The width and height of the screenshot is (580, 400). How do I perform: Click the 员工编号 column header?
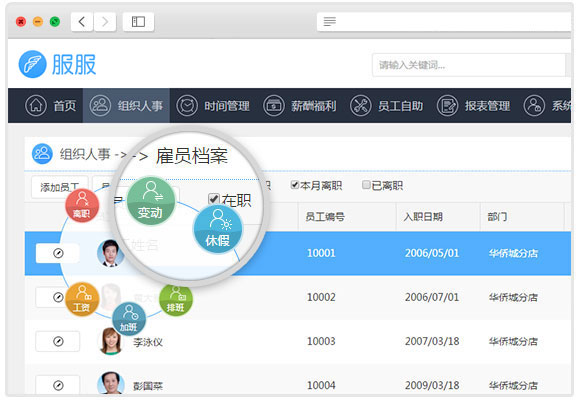(x=325, y=216)
